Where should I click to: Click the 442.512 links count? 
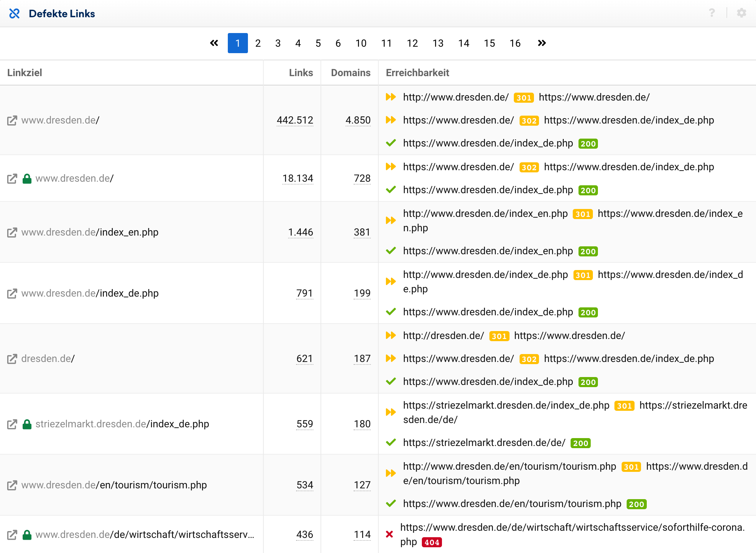coord(295,120)
